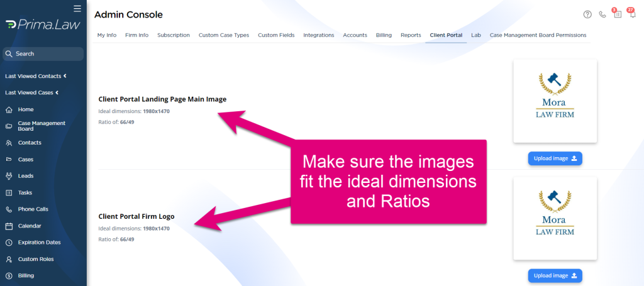The width and height of the screenshot is (644, 286).
Task: Click the Cases folder icon
Action: pos(9,159)
